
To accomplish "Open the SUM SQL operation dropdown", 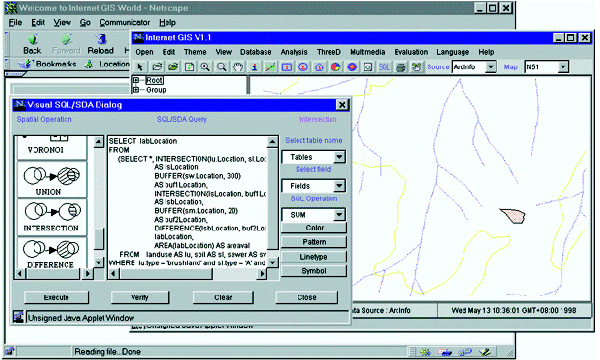I will point(339,215).
